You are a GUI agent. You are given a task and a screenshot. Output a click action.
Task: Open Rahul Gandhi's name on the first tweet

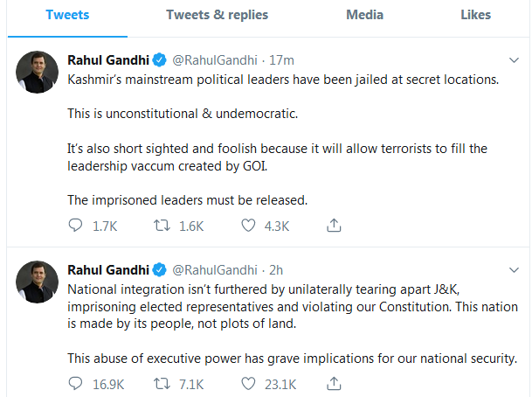[107, 60]
